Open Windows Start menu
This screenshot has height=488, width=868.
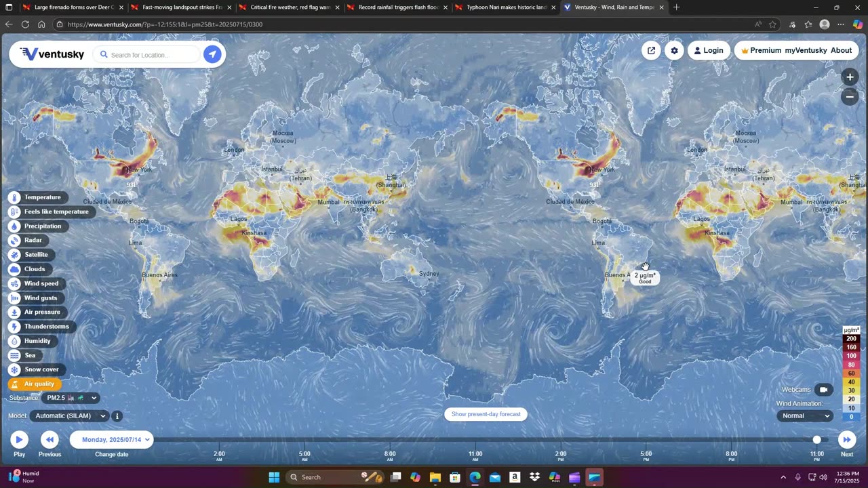tap(274, 477)
